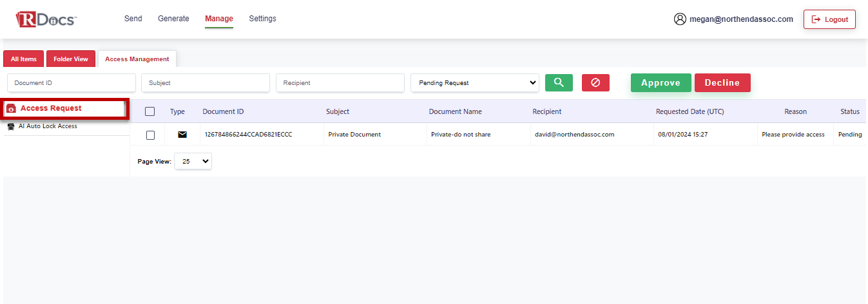Switch to the Folder View tab
The image size is (868, 304).
71,59
